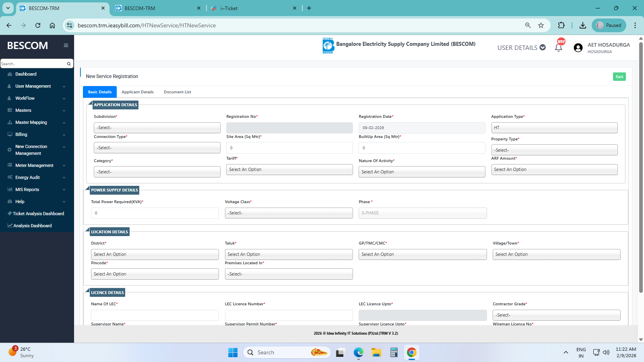This screenshot has width=644, height=362.
Task: Open the Dashboard sidebar item
Action: [x=26, y=74]
